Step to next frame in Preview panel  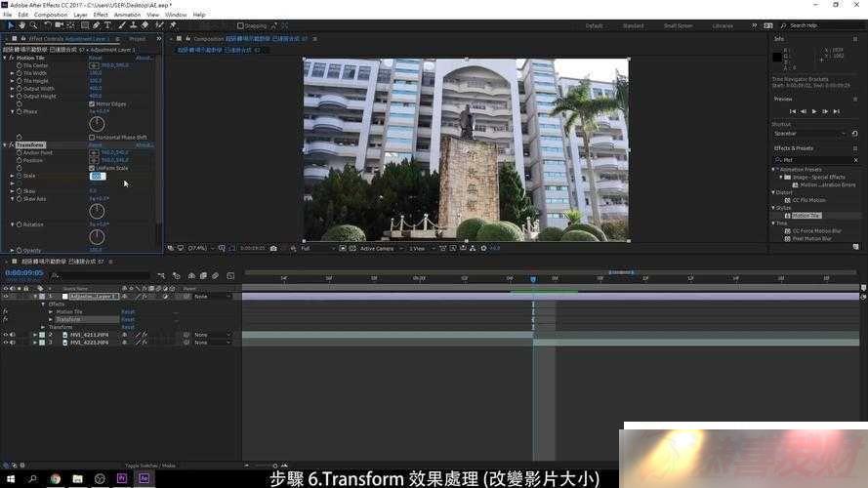(825, 111)
